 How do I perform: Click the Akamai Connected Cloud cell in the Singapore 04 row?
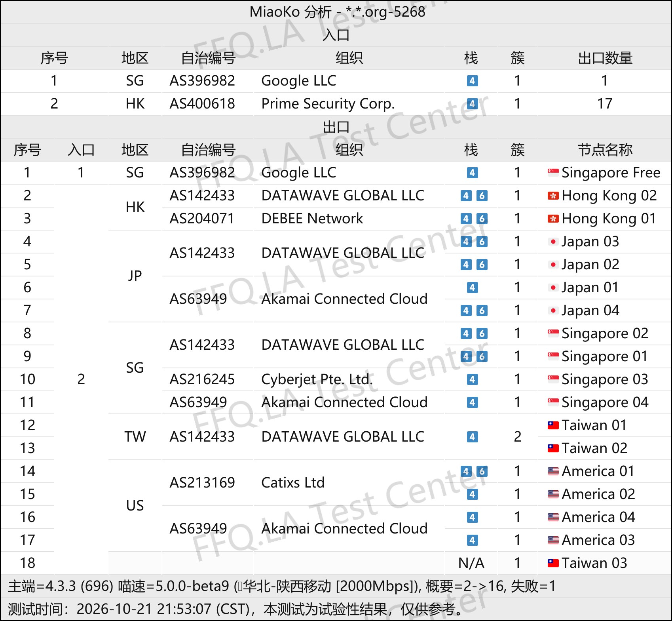tap(344, 402)
